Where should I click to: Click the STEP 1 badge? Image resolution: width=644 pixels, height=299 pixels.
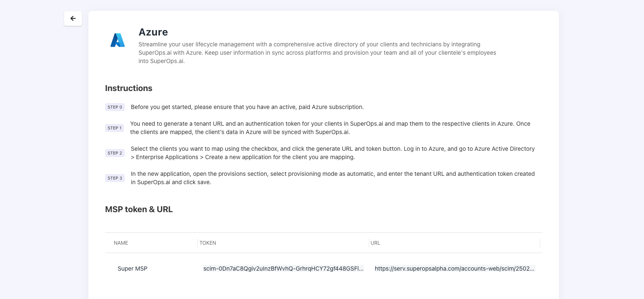pos(114,128)
